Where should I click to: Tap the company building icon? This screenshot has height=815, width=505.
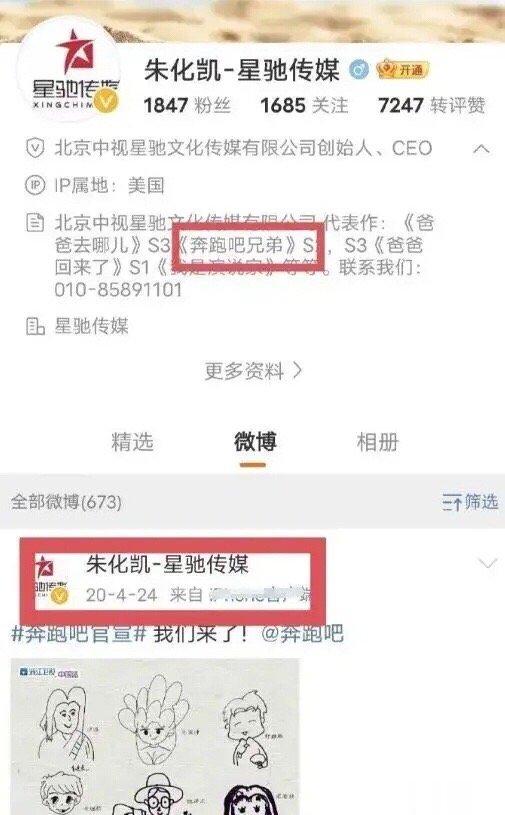point(35,326)
